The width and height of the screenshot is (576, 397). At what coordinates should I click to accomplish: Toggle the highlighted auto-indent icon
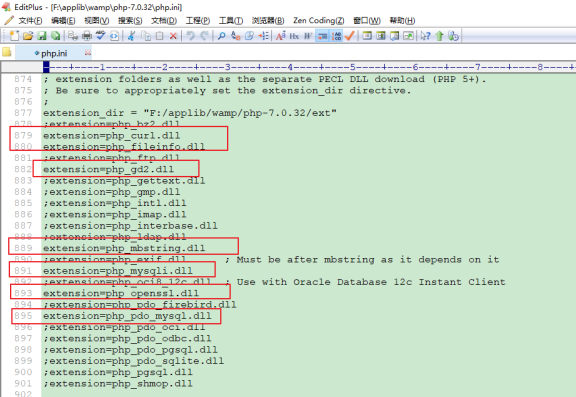pyautogui.click(x=322, y=36)
